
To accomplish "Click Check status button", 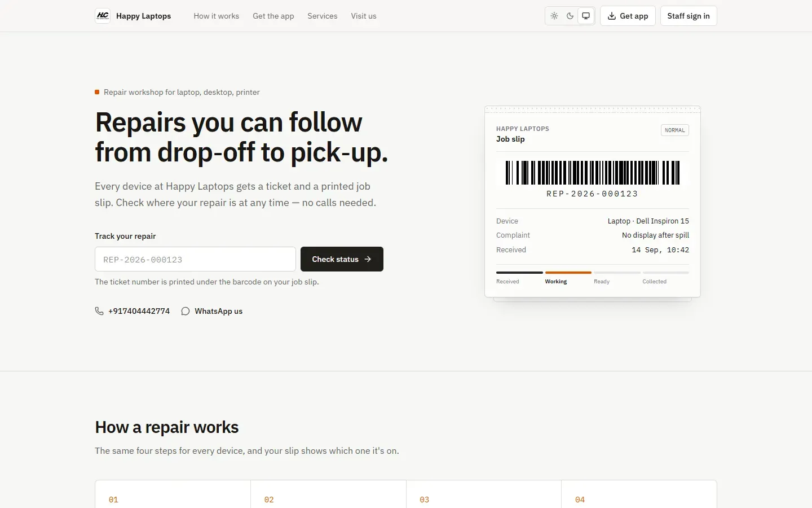I will point(342,259).
